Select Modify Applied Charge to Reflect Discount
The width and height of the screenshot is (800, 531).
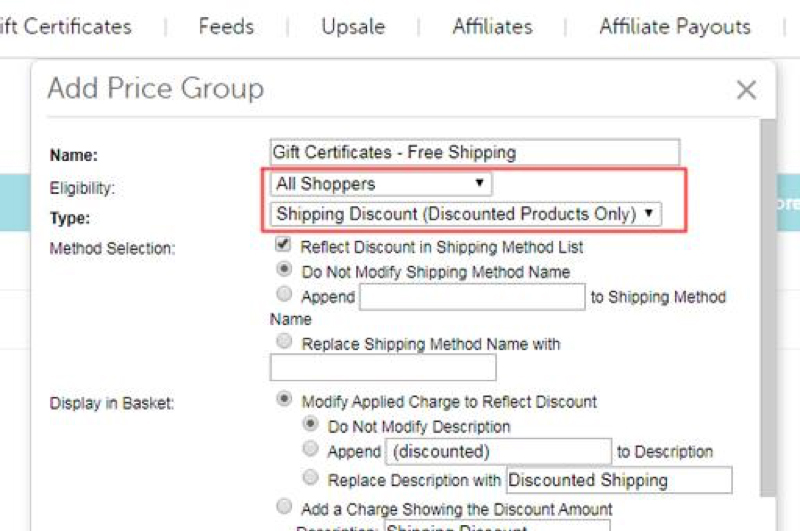pos(284,398)
